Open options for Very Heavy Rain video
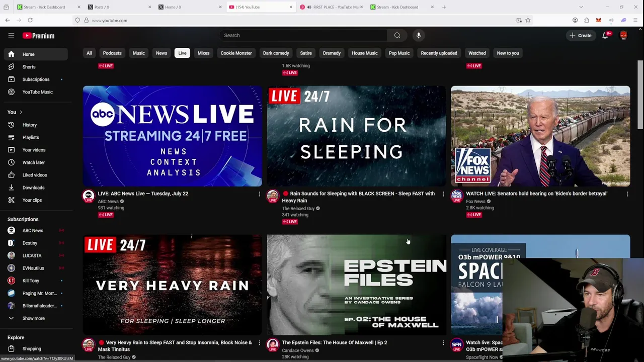 [260, 343]
